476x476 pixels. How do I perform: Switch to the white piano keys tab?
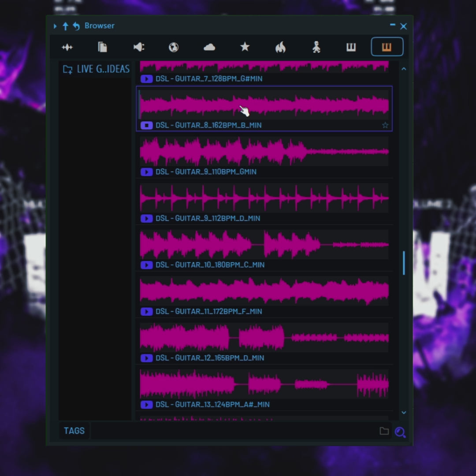pyautogui.click(x=351, y=47)
